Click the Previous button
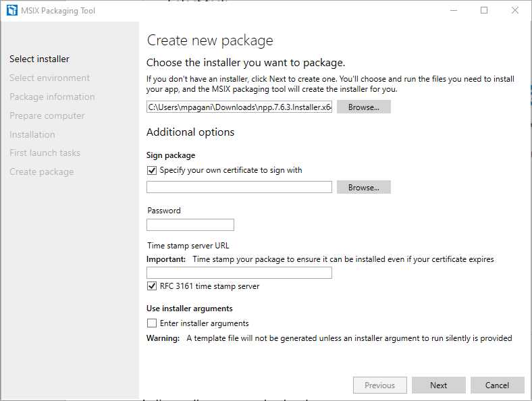This screenshot has width=532, height=401. point(379,385)
